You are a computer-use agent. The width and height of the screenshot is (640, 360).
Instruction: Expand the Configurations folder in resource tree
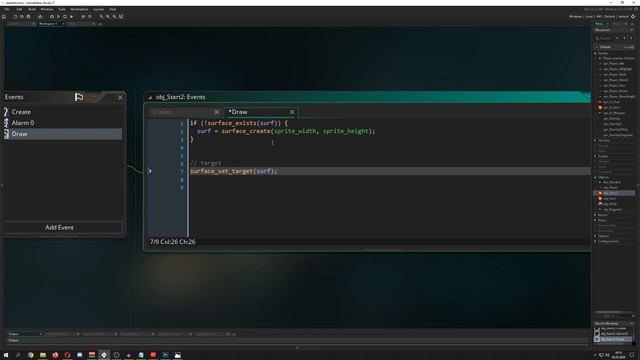(x=596, y=241)
